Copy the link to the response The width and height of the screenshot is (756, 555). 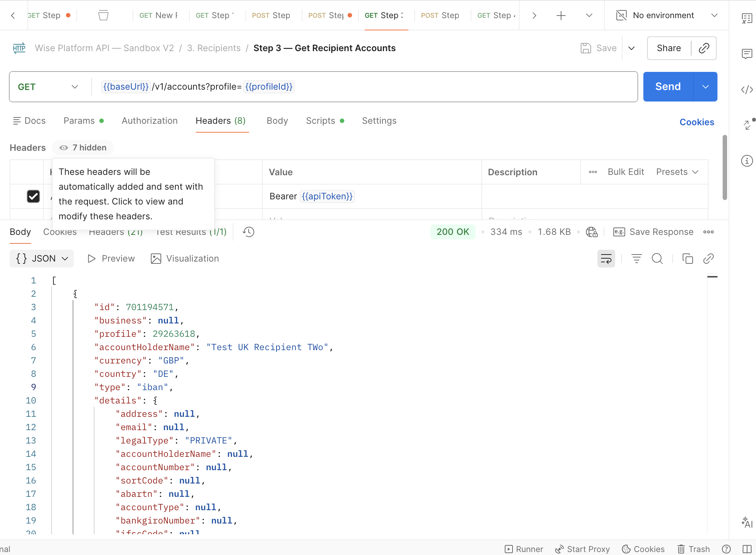coord(709,259)
